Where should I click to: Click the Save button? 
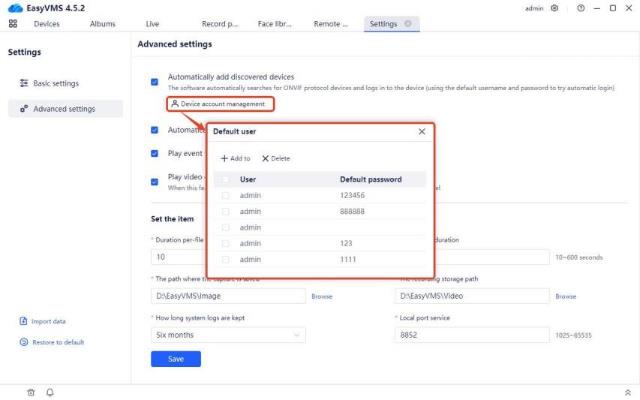[175, 359]
